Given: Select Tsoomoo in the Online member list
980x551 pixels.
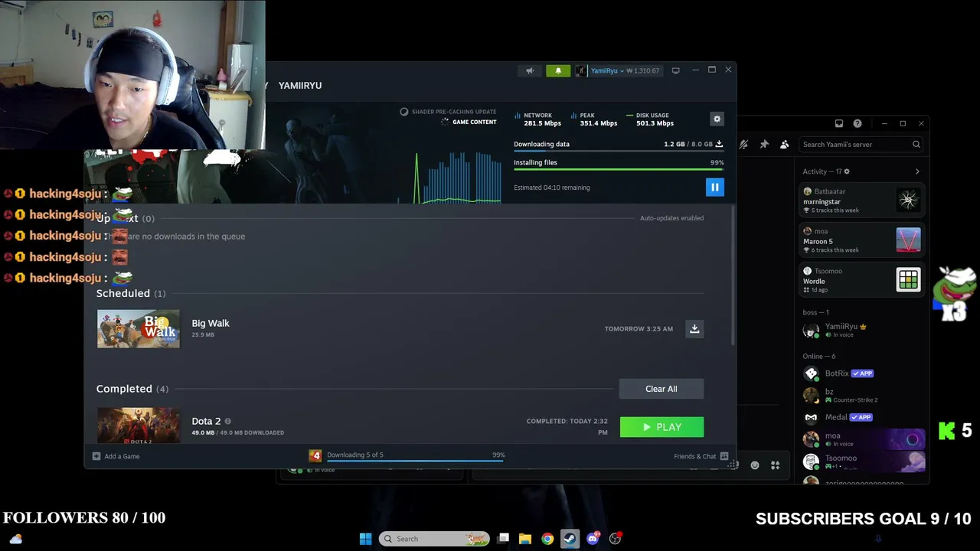Looking at the screenshot, I should coord(861,461).
